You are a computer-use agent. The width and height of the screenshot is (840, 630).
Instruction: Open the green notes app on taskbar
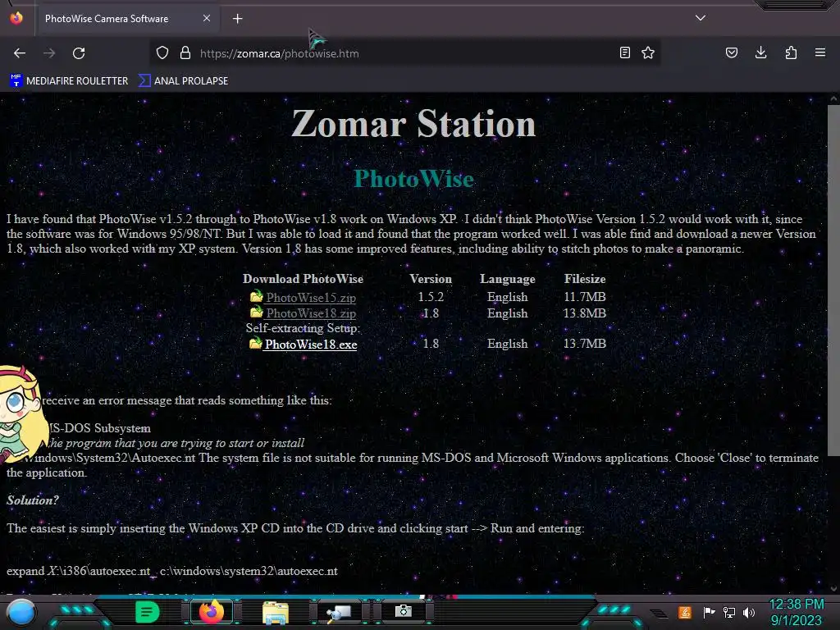[x=147, y=612]
